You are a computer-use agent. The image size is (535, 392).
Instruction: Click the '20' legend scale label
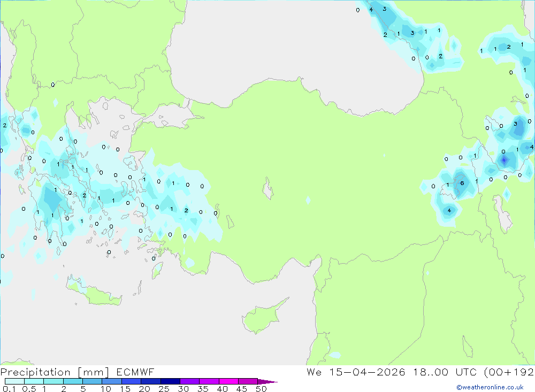pyautogui.click(x=144, y=389)
